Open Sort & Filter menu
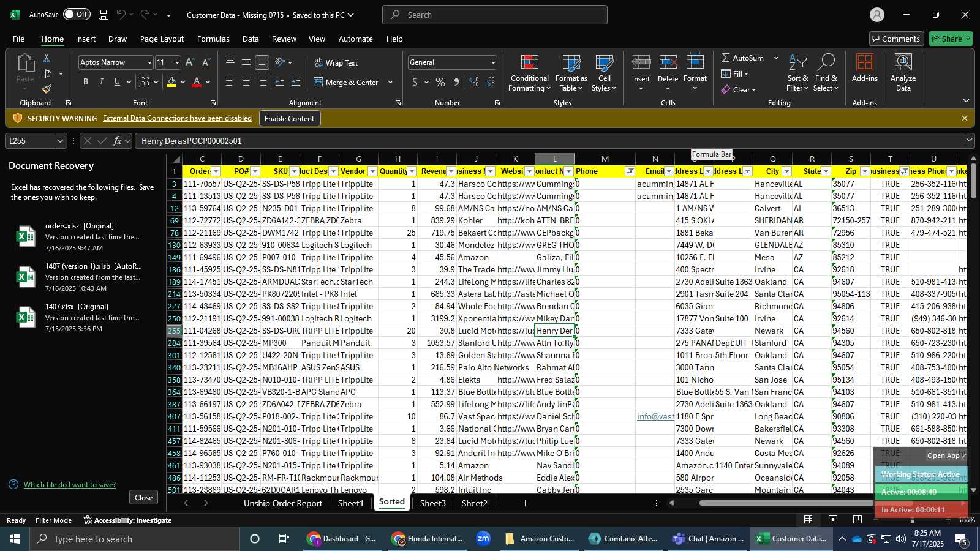Image resolution: width=980 pixels, height=551 pixels. point(797,73)
